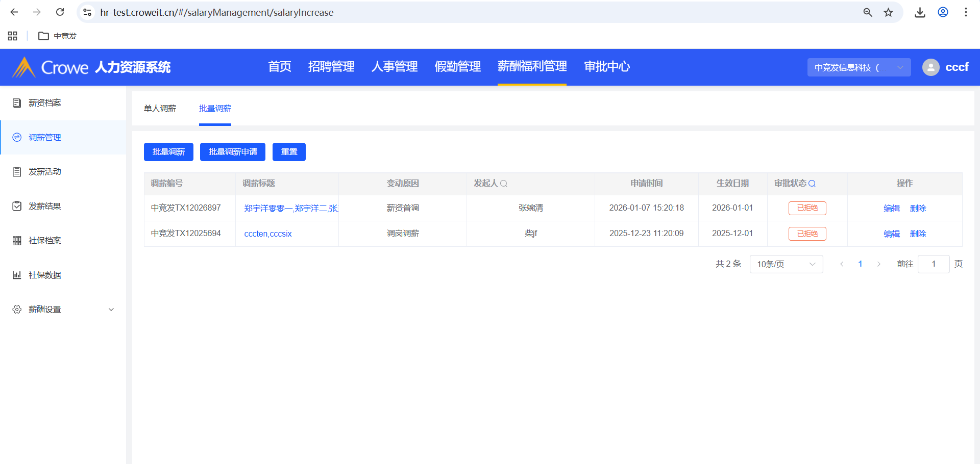Delete the 中竞发TX12026897 record
Screen dimensions: 980x464
point(918,208)
